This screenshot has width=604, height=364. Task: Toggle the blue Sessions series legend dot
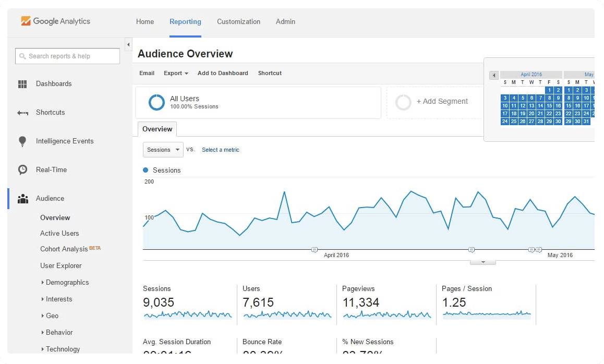pyautogui.click(x=145, y=170)
